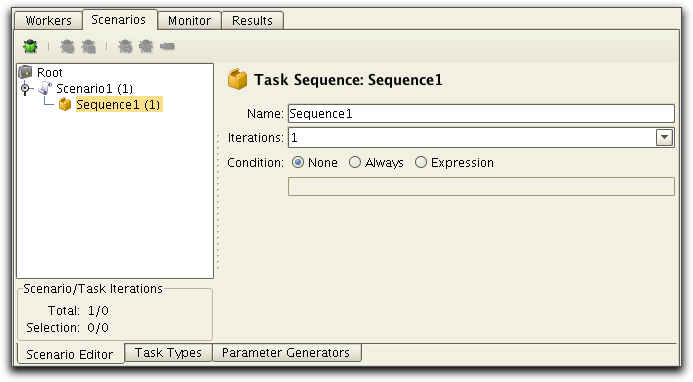
Task: Open the Parameter Generators tab
Action: [286, 353]
